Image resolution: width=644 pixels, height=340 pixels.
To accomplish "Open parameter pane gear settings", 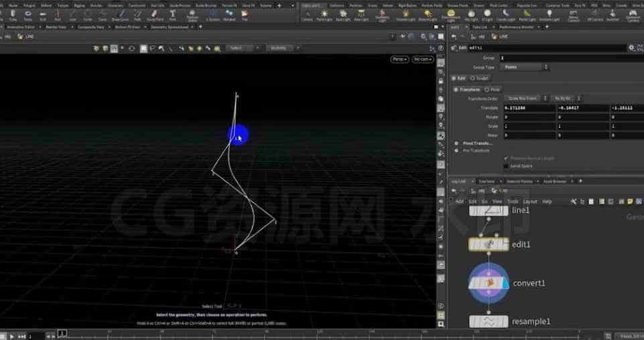I will tap(632, 48).
